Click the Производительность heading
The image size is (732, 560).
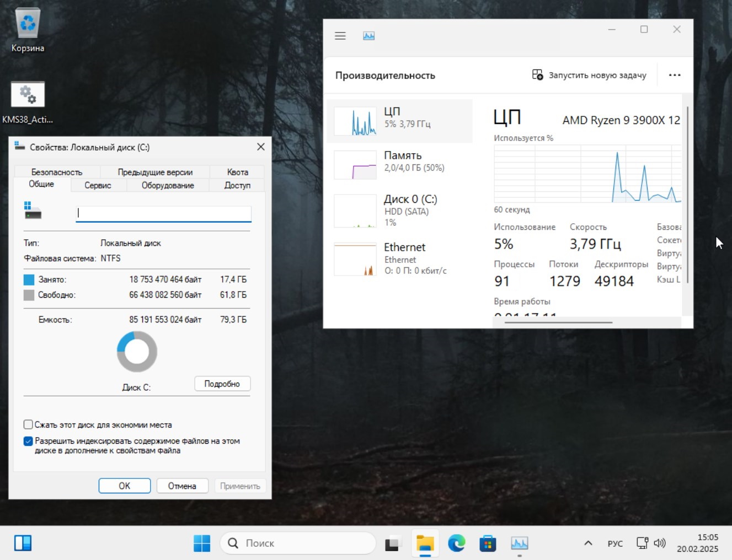[385, 76]
